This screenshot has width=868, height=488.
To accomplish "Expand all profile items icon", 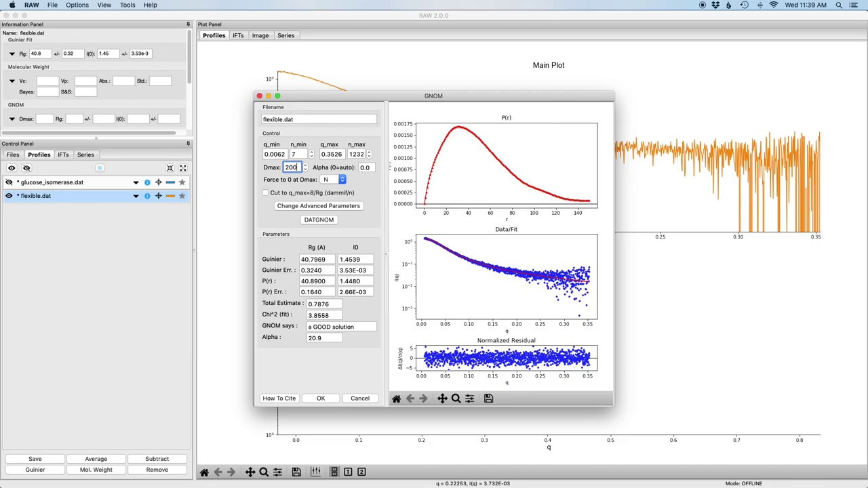I will [182, 168].
